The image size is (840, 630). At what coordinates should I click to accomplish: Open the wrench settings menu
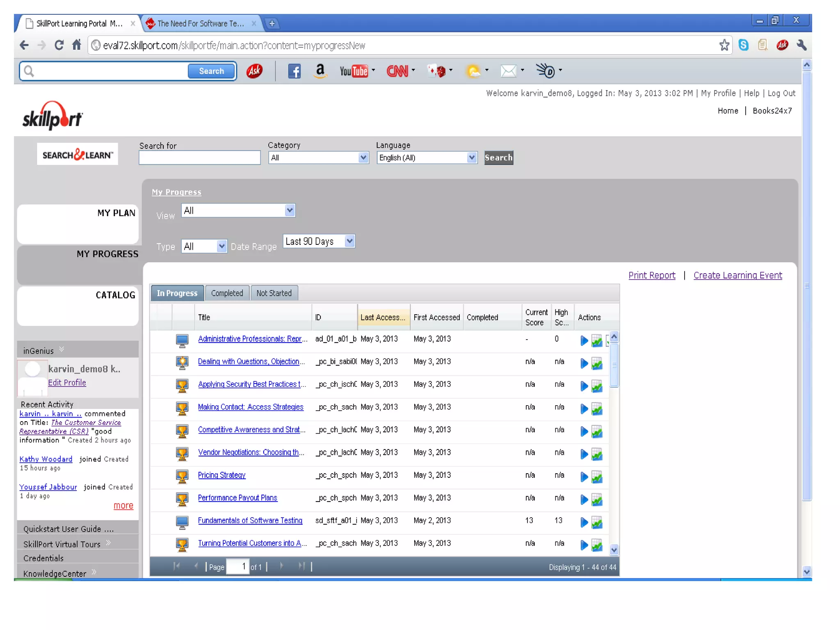click(x=801, y=45)
